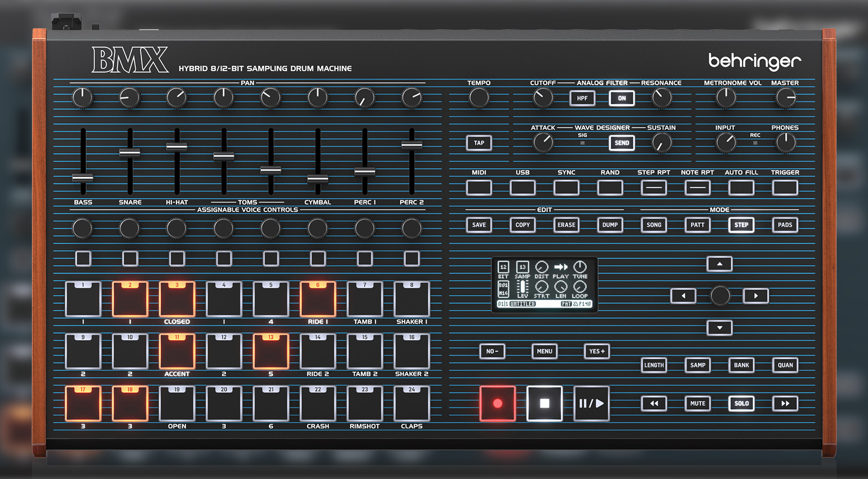Viewport: 868px width, 479px height.
Task: Open the MENU button
Action: (x=544, y=352)
